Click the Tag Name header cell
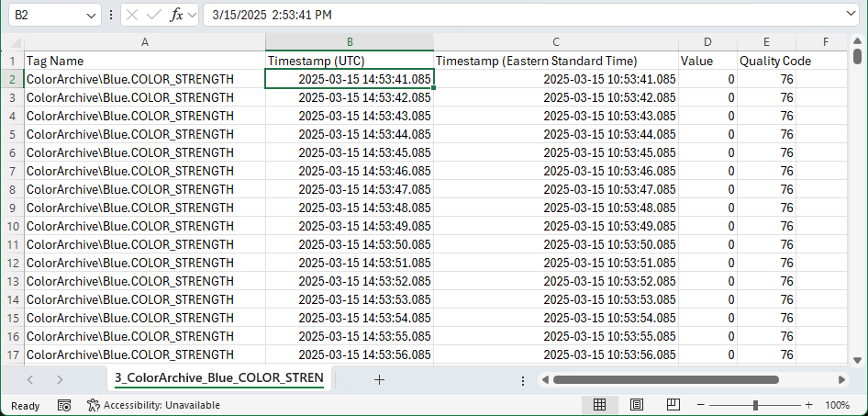 tap(144, 61)
